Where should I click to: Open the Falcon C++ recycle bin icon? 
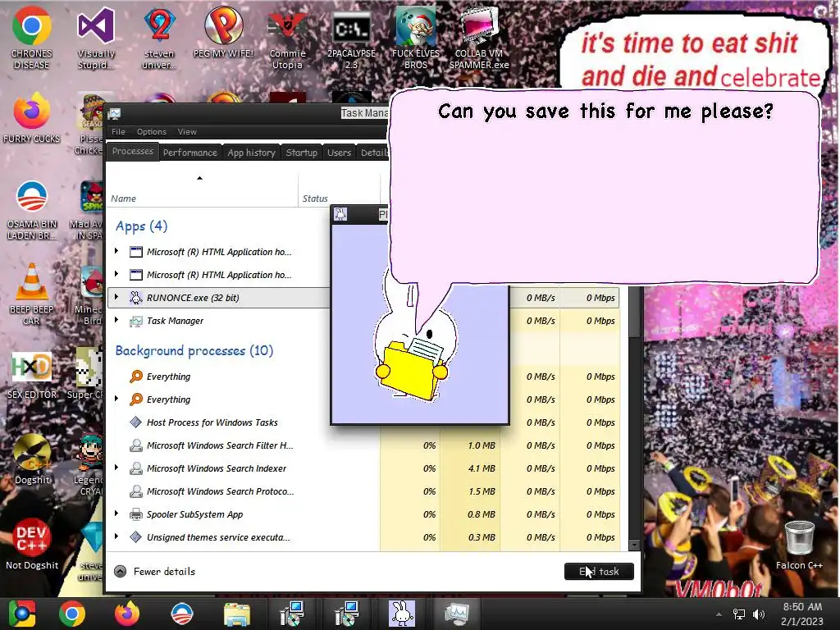pos(799,545)
